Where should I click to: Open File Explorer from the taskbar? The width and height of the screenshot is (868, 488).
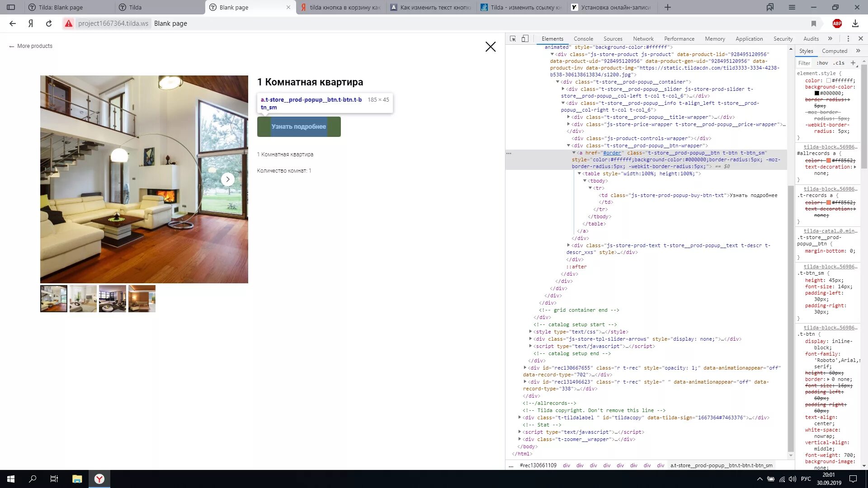(77, 479)
